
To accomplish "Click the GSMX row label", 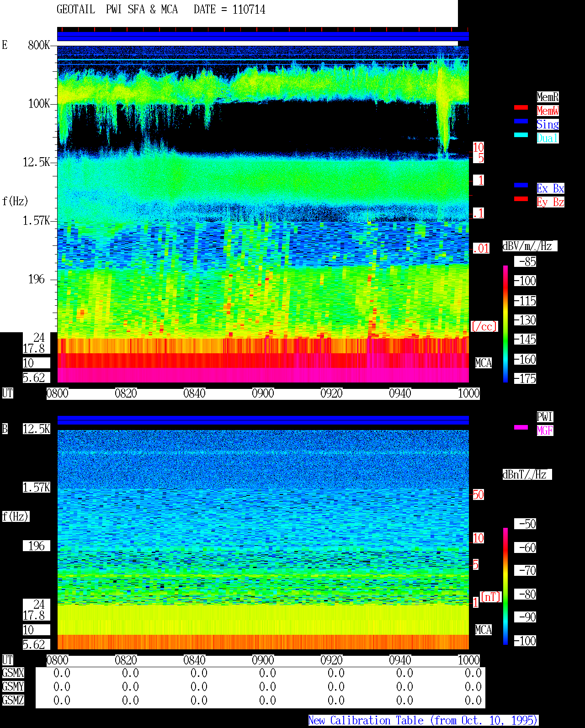I will pyautogui.click(x=13, y=673).
